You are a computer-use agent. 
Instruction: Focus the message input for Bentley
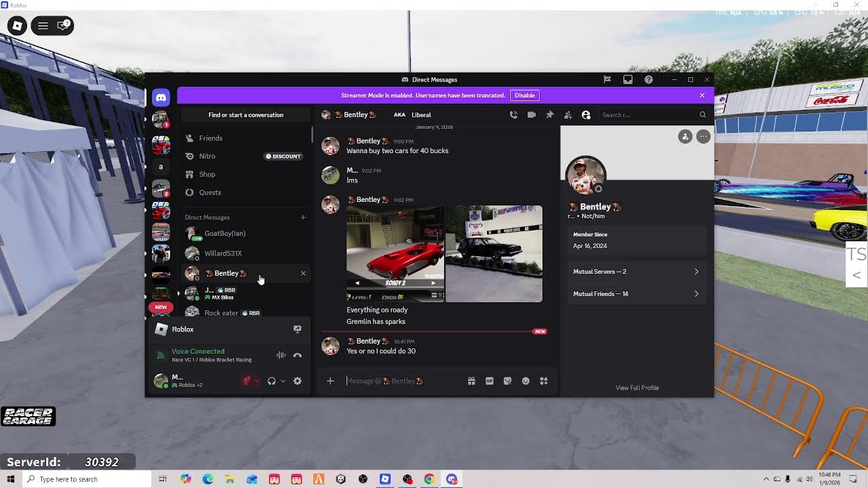click(404, 381)
